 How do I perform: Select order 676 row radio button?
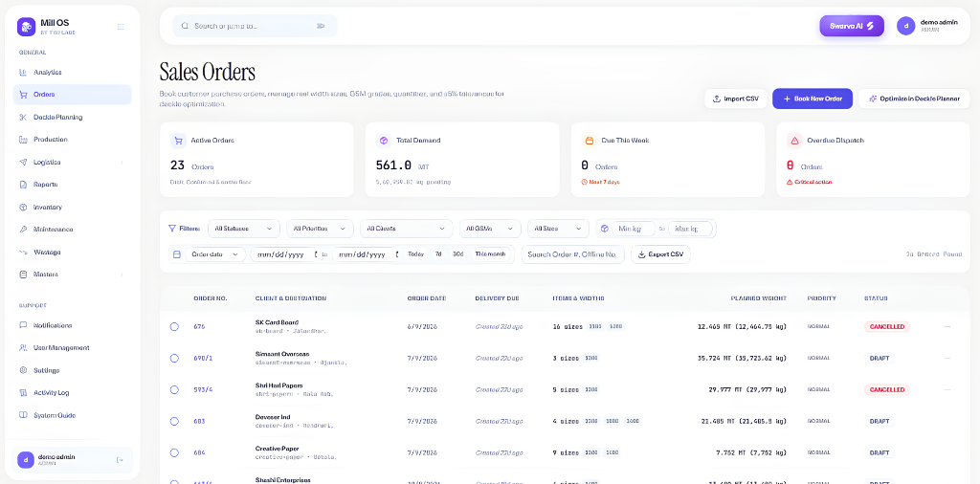click(x=174, y=326)
